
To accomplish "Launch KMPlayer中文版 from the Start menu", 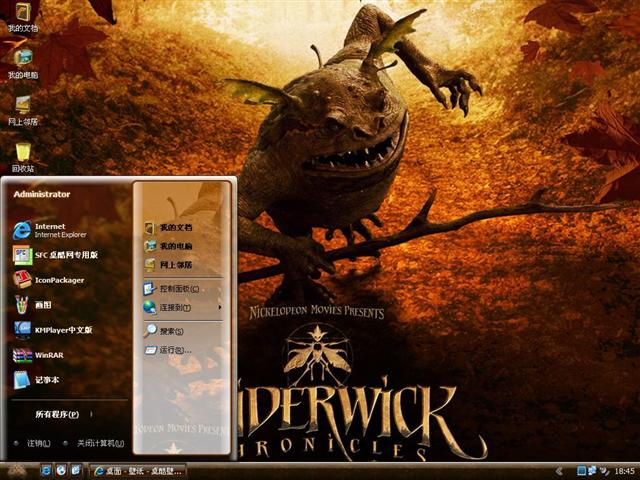I will coord(53,330).
